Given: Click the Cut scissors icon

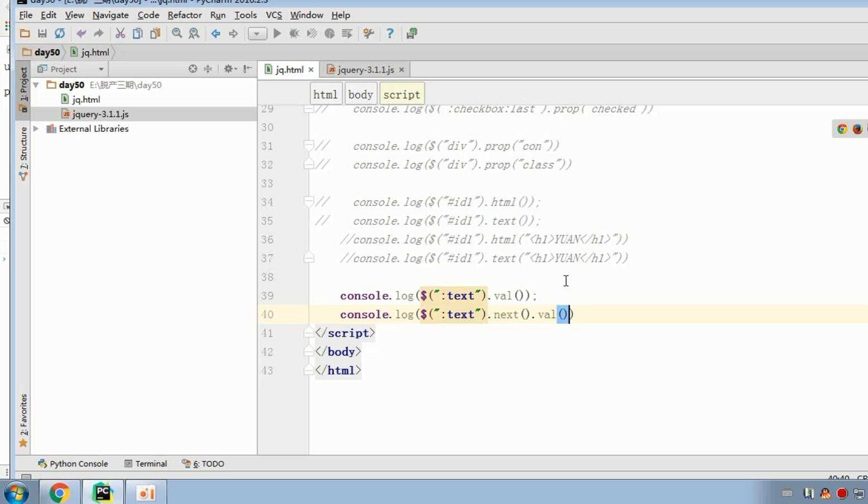Looking at the screenshot, I should [x=120, y=33].
